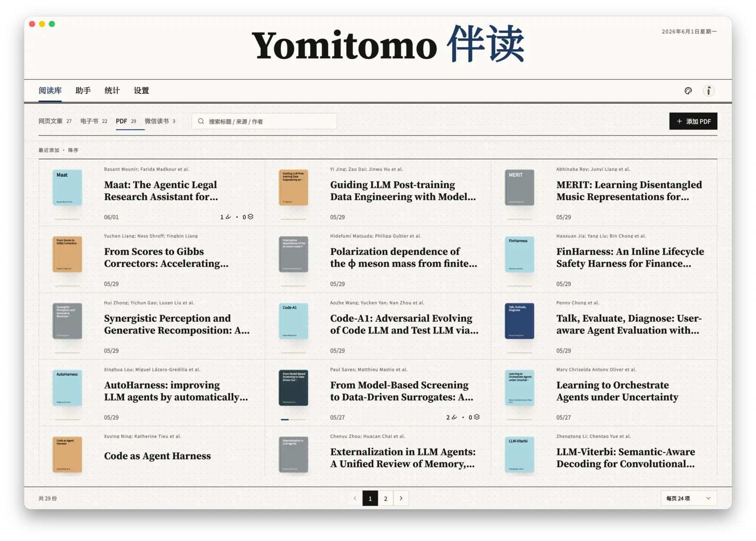Screen dimensions: 756x541
Task: Open Code as Agent Harness title
Action: tap(157, 456)
